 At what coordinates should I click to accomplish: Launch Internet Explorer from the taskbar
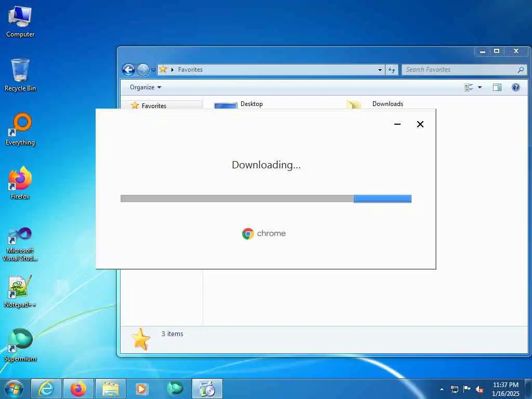(46, 389)
